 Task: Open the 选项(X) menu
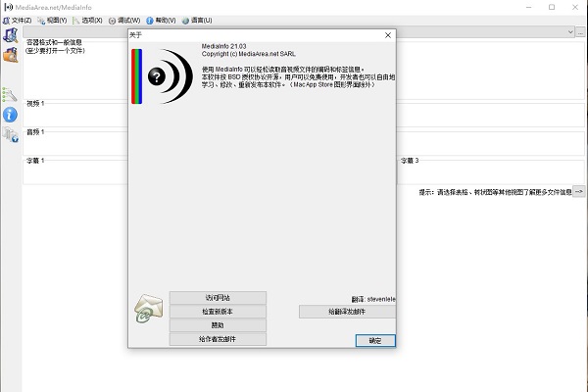tap(87, 21)
